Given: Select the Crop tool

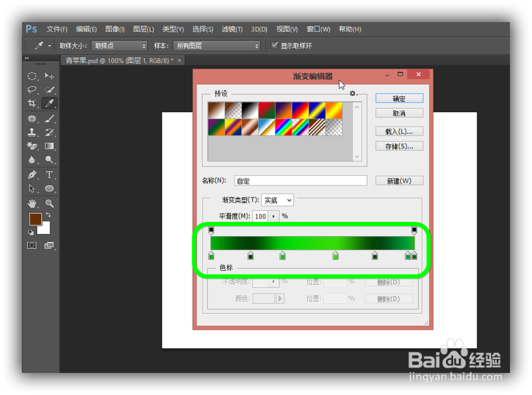Looking at the screenshot, I should click(31, 103).
